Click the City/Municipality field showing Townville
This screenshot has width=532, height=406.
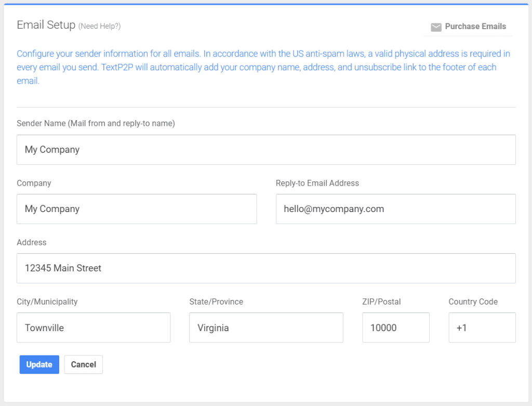(x=94, y=328)
